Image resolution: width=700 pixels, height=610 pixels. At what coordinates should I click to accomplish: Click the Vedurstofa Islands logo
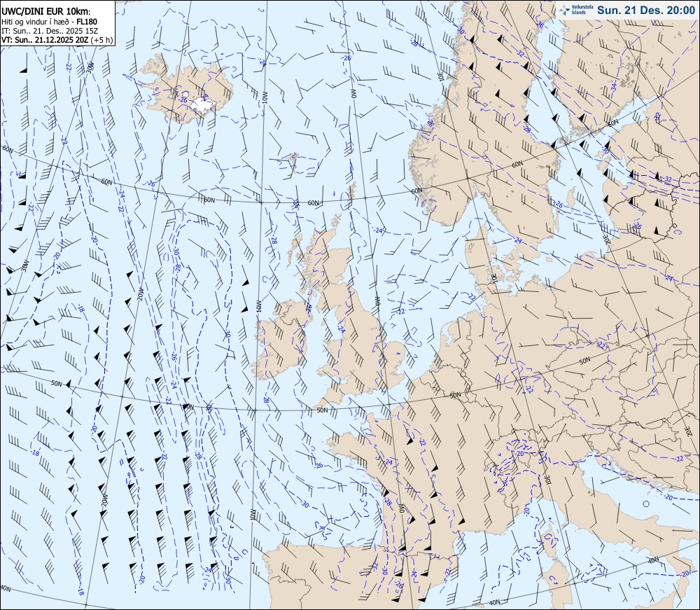[x=576, y=9]
